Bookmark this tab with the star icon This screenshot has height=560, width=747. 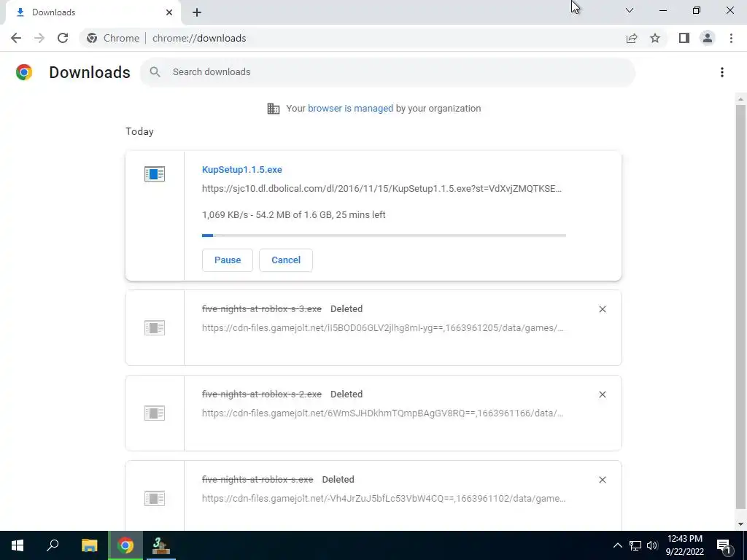click(x=655, y=38)
